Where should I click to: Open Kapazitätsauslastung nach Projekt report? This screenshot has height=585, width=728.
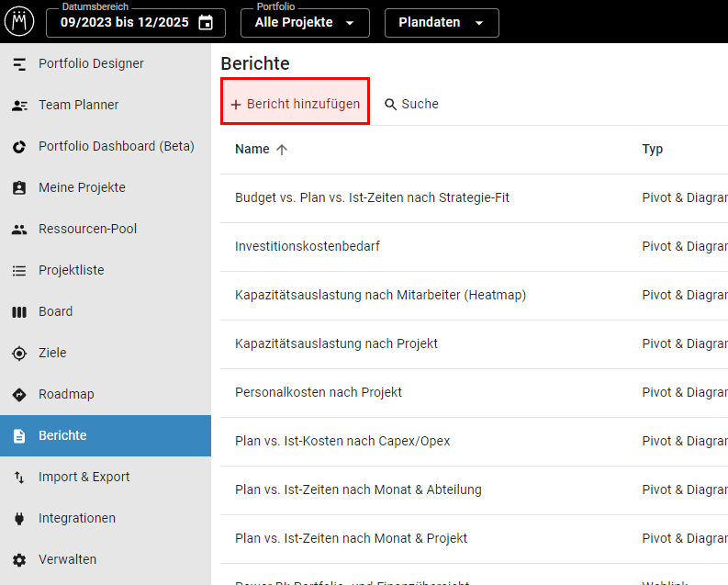click(336, 344)
